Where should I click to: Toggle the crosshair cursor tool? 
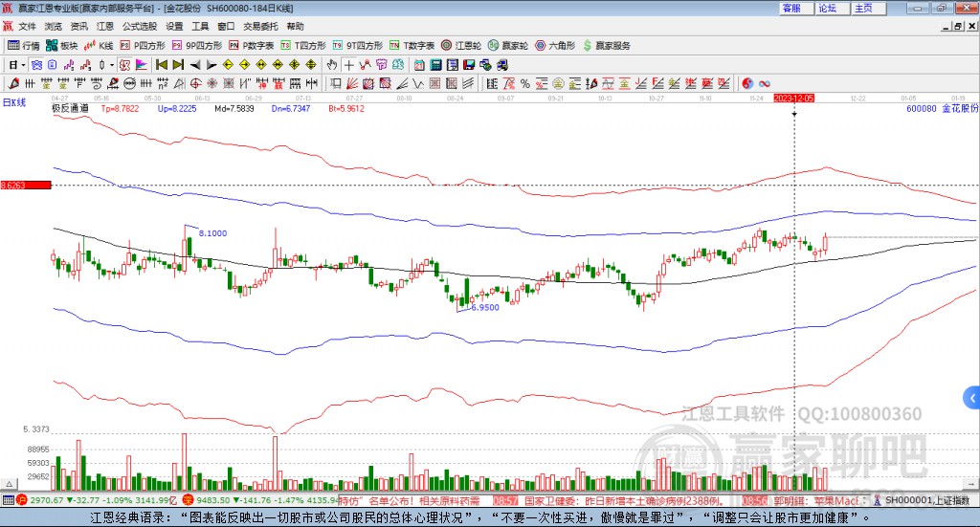pos(349,65)
